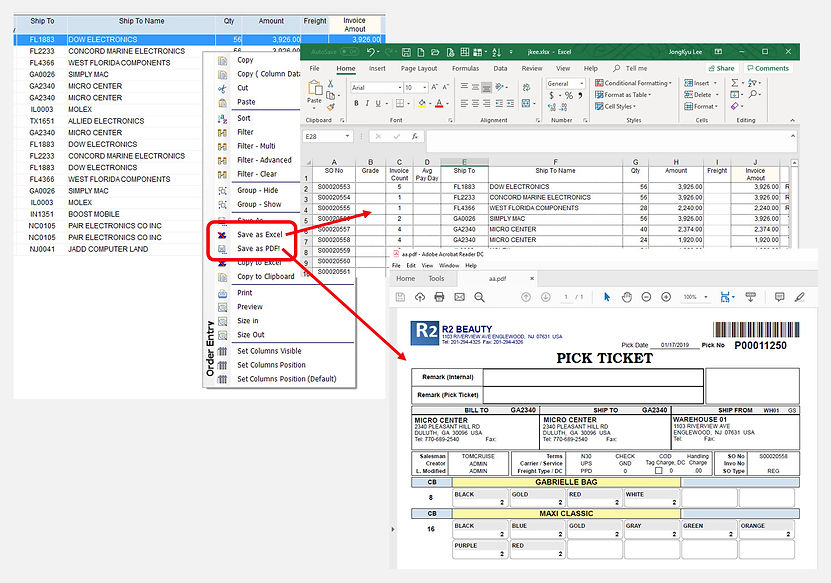Click the AutoSum sigma icon in Editing group

click(735, 83)
